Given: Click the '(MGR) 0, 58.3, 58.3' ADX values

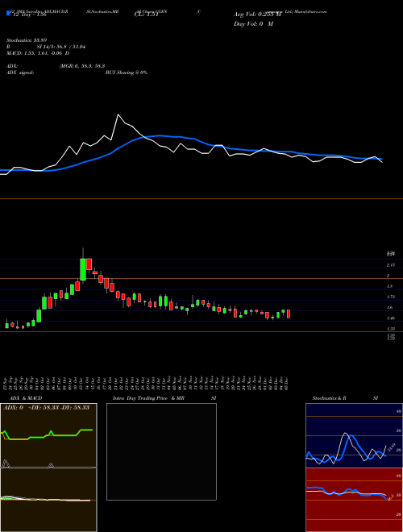Looking at the screenshot, I should pos(81,66).
